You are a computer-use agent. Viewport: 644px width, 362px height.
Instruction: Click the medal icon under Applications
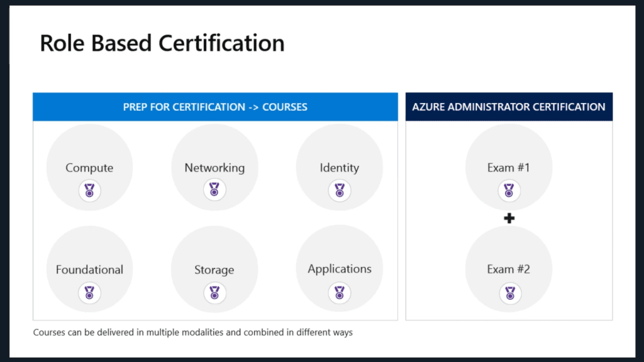339,293
